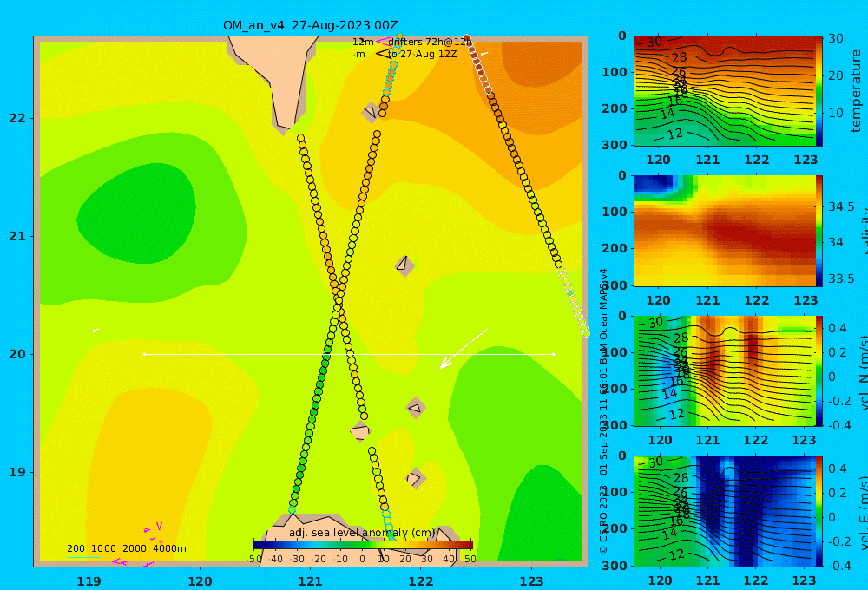The image size is (868, 590).
Task: Click the latitude label 19 on the map
Action: [17, 472]
